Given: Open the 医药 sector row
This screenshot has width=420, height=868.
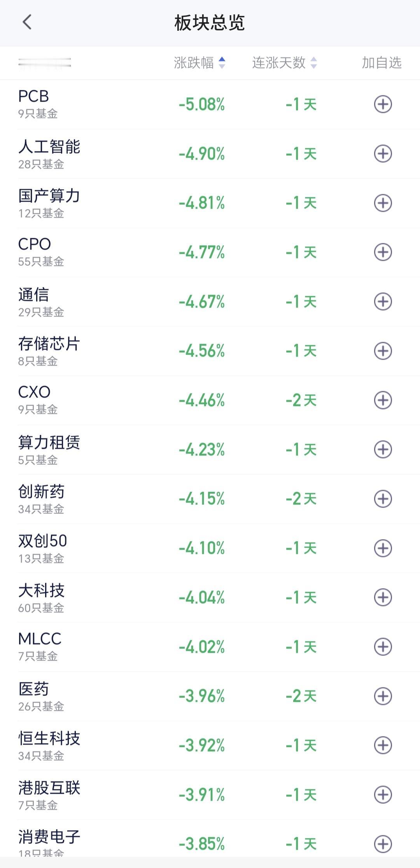Looking at the screenshot, I should tap(210, 696).
